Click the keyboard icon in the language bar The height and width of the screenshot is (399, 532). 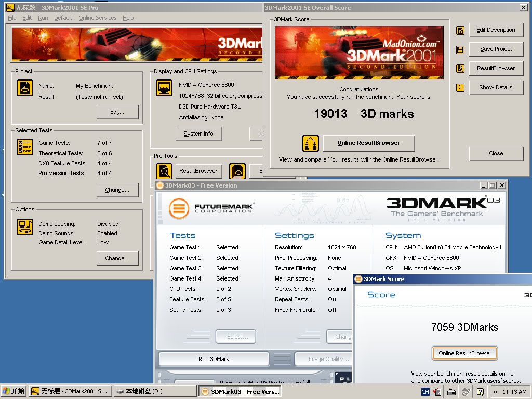(451, 392)
